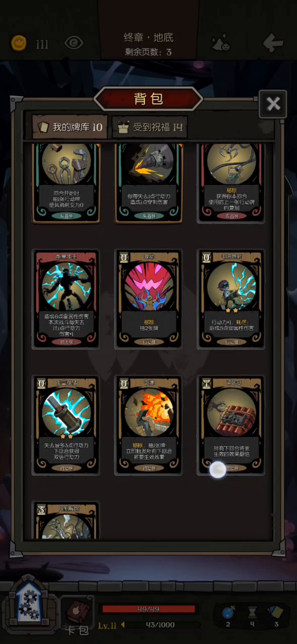
Task: Switch to 受到祝福 14 tab
Action: 150,127
